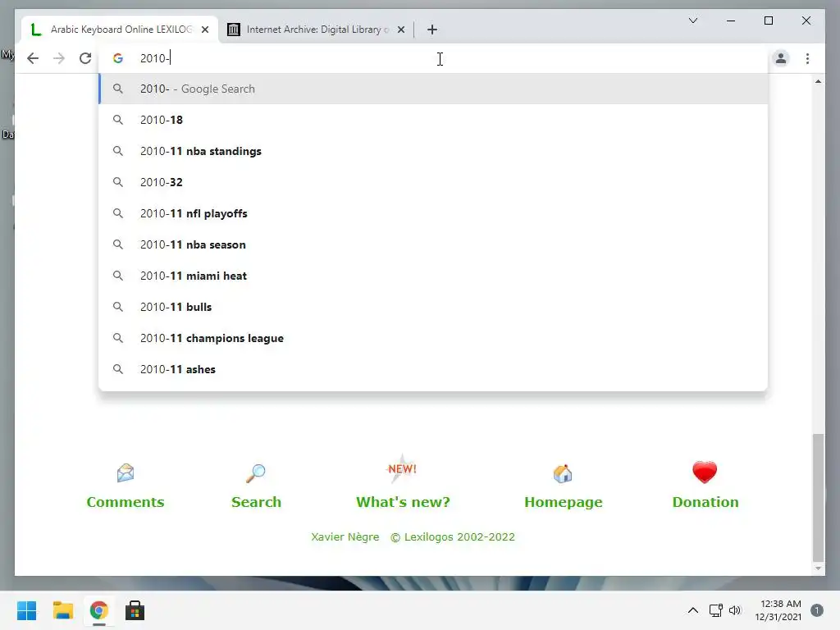Go back using the browser back arrow
Viewport: 840px width, 630px height.
click(x=33, y=58)
